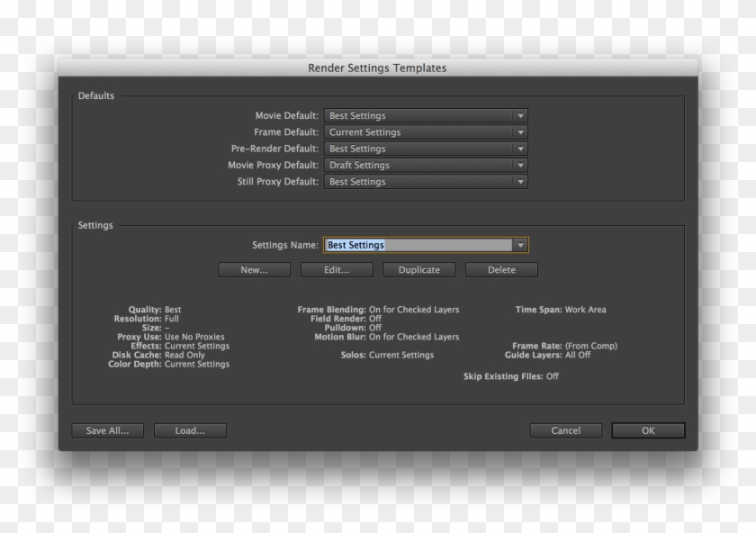The width and height of the screenshot is (756, 533).
Task: Click the Duplicate button
Action: 419,270
